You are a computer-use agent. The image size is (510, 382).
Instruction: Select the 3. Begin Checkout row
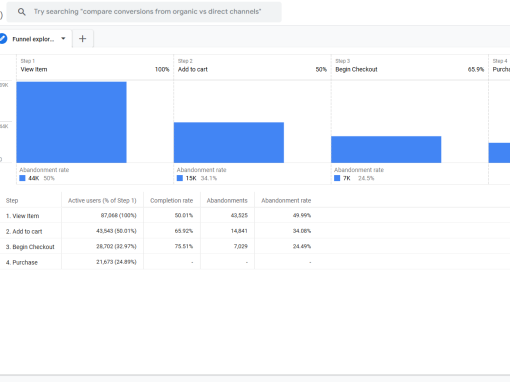[255, 247]
